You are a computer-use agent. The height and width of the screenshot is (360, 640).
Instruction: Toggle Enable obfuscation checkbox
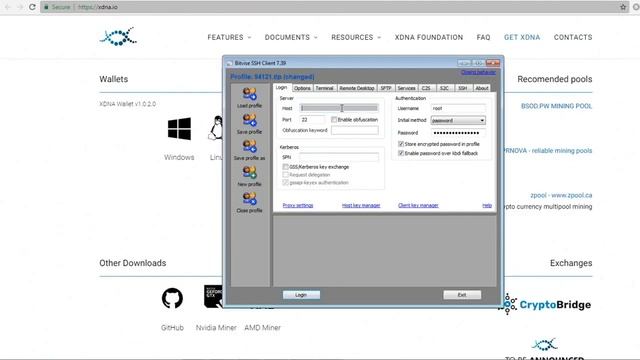[x=334, y=120]
